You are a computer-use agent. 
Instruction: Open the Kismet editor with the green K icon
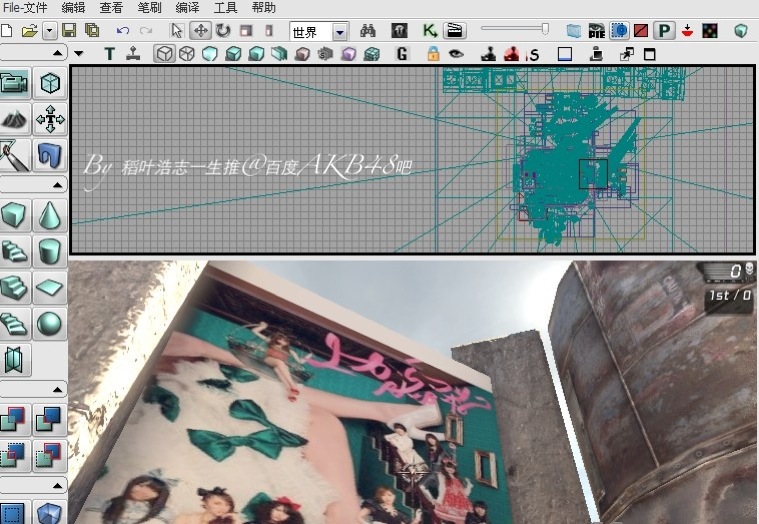430,31
